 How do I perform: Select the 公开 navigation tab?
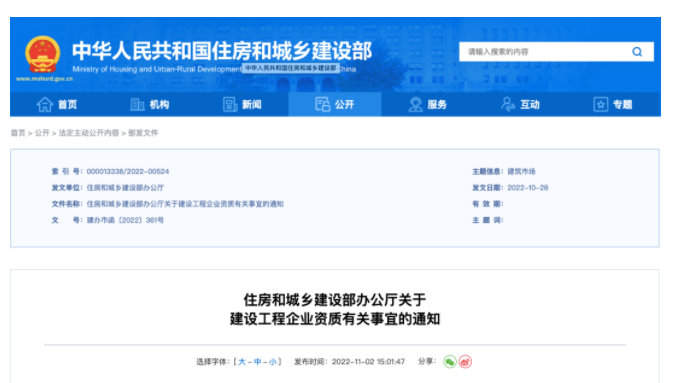point(335,104)
